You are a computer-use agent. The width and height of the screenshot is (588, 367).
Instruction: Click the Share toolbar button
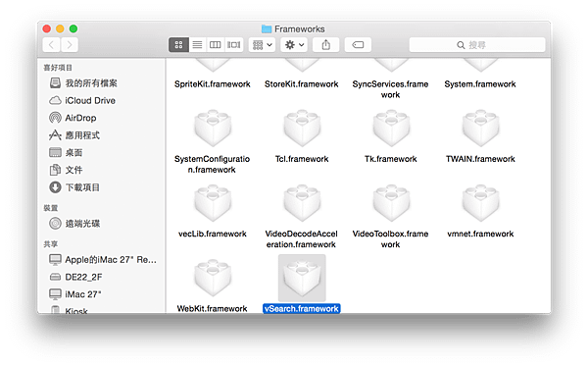coord(326,45)
